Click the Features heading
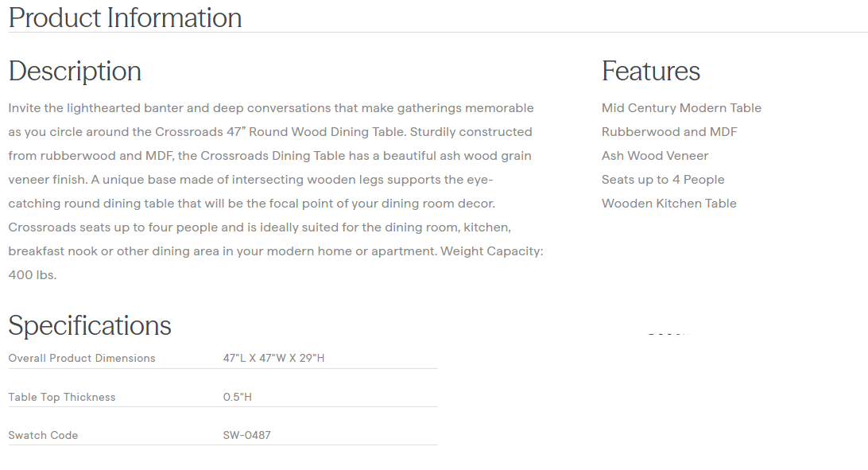 point(650,71)
